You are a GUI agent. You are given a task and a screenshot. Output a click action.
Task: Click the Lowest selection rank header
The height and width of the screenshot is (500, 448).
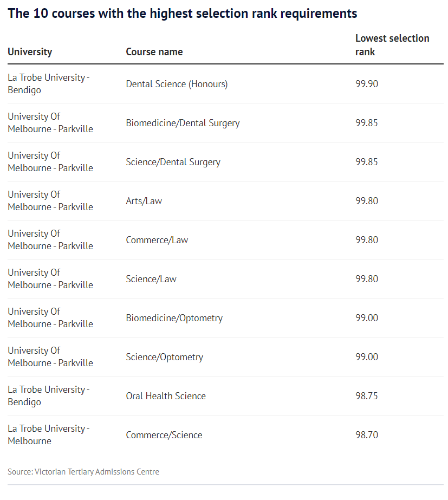pyautogui.click(x=392, y=45)
